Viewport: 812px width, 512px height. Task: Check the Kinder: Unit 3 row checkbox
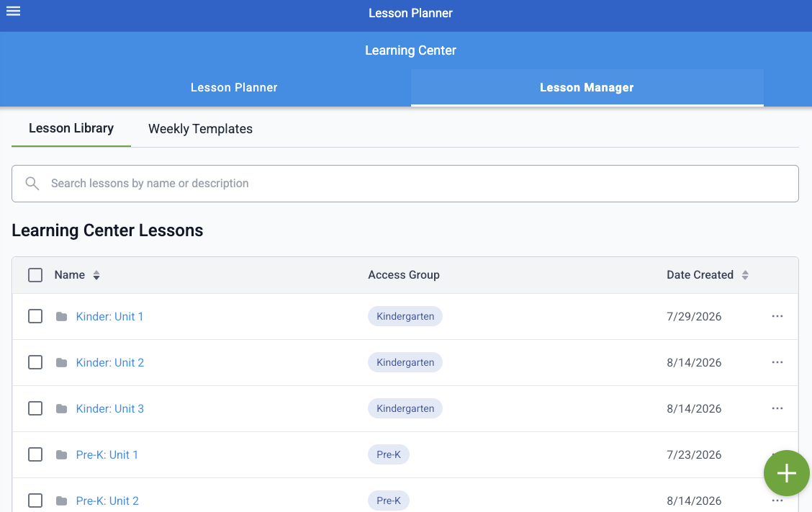coord(35,408)
